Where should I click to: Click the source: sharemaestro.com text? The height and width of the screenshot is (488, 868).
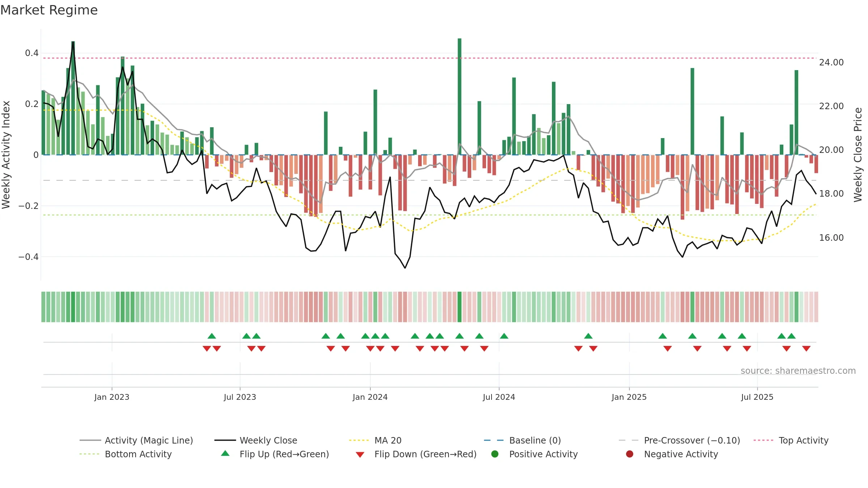coord(798,371)
